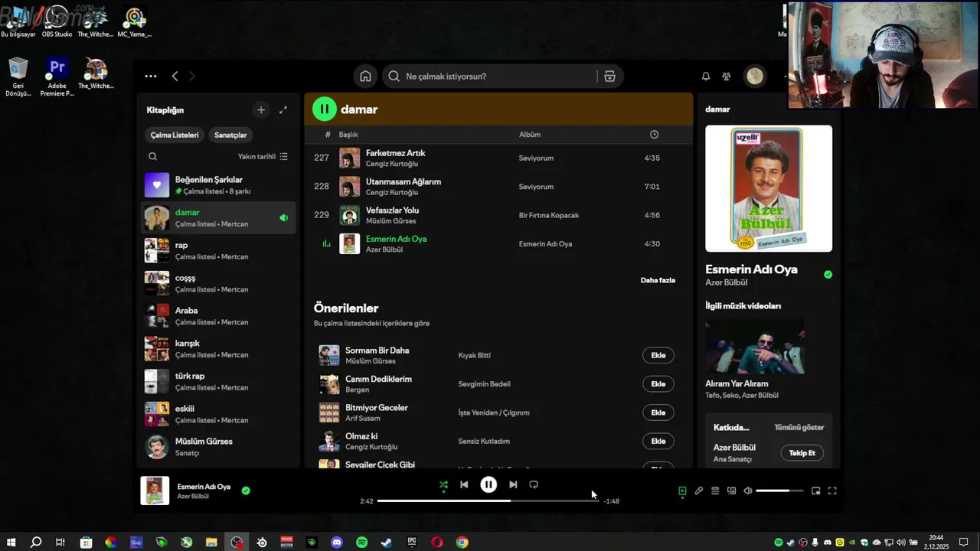Open the karışık playlist
The width and height of the screenshot is (980, 551).
click(x=218, y=349)
